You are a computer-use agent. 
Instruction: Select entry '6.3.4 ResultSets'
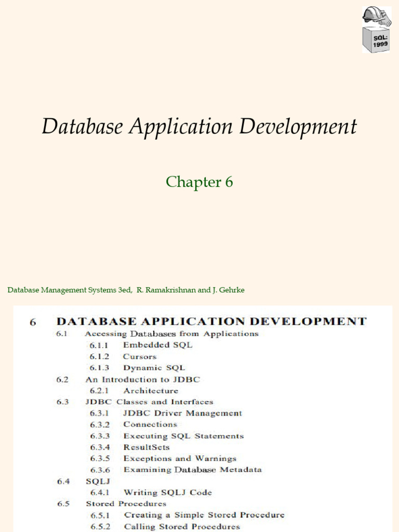click(129, 447)
